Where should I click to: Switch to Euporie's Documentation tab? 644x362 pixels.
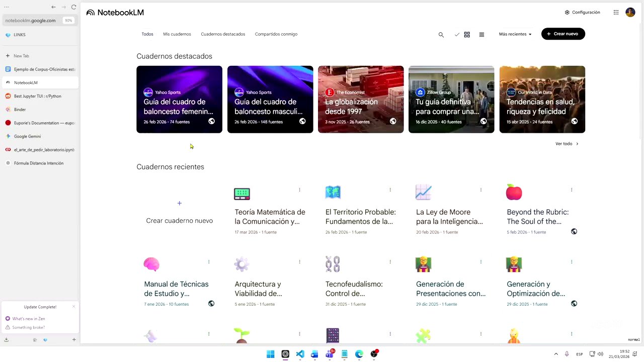coord(40,123)
